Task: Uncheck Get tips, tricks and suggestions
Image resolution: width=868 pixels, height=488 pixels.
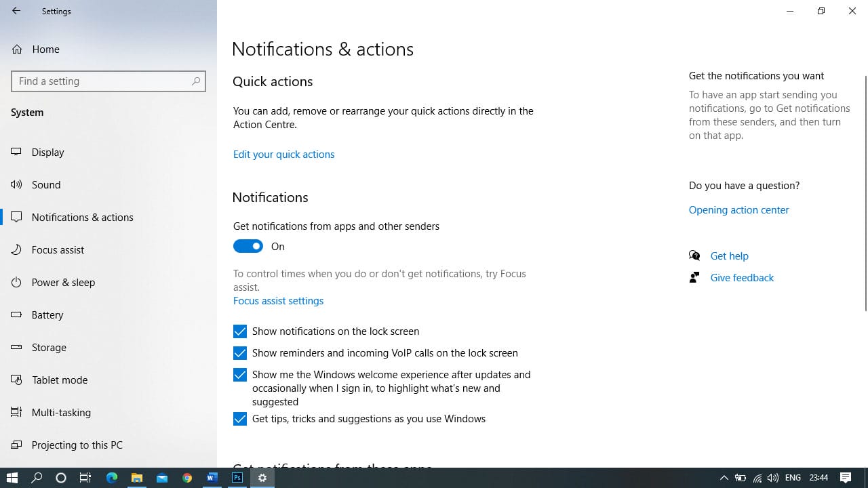Action: click(240, 419)
